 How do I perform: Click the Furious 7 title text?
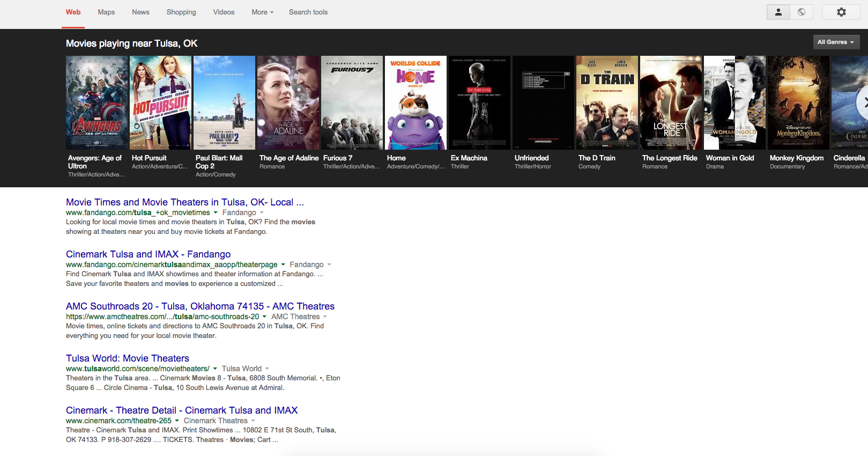338,158
